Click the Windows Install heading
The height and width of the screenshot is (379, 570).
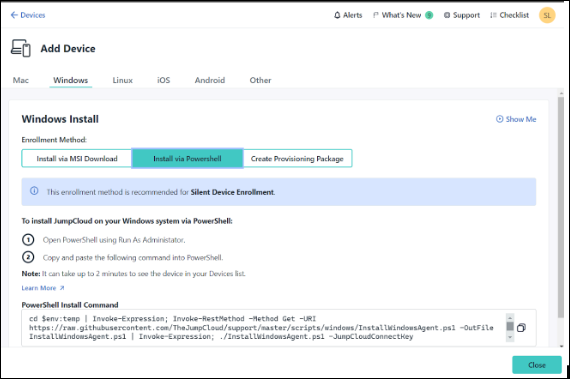[x=60, y=119]
